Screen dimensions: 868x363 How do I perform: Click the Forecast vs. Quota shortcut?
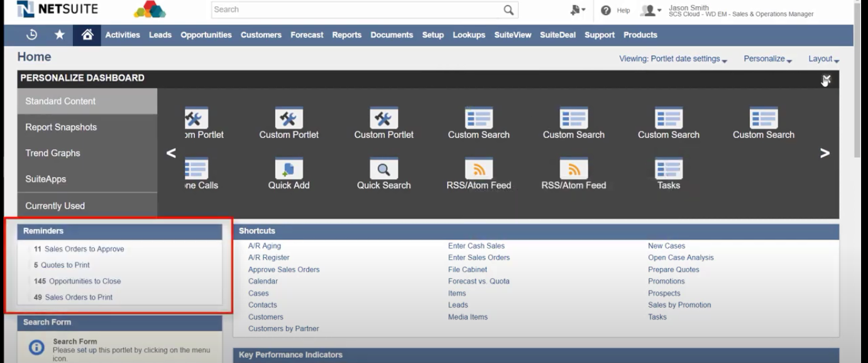point(479,281)
